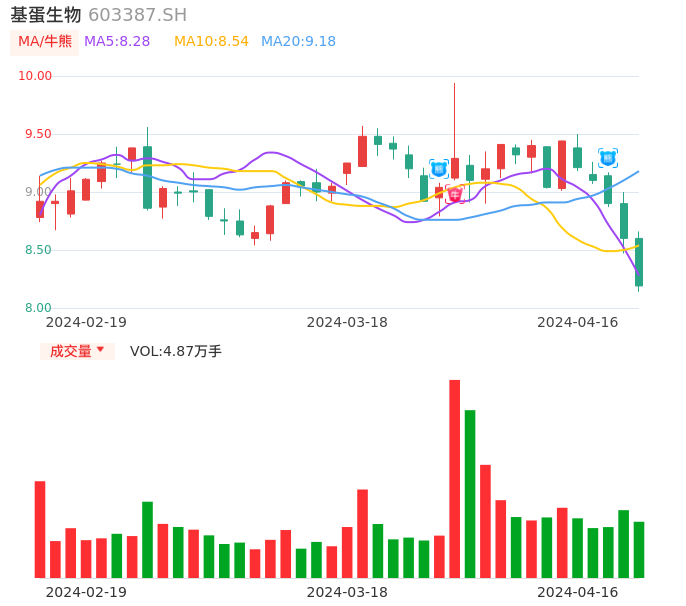686x606 pixels.
Task: Click the 2024-02-19 date under the price chart
Action: (86, 322)
